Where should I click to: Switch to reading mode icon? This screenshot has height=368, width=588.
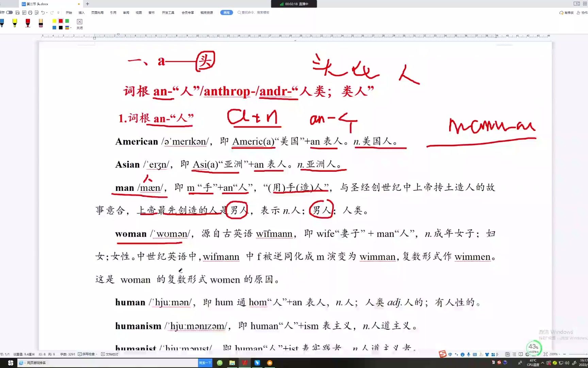click(x=521, y=354)
